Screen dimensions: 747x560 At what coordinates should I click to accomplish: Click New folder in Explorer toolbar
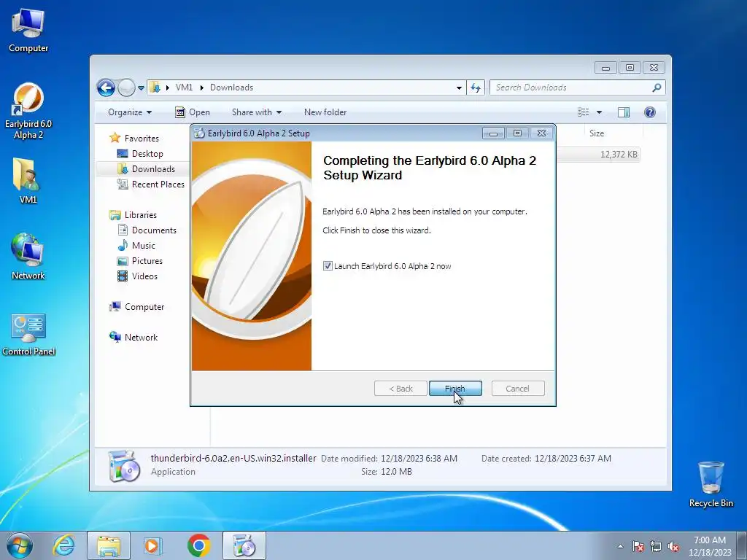(x=325, y=112)
